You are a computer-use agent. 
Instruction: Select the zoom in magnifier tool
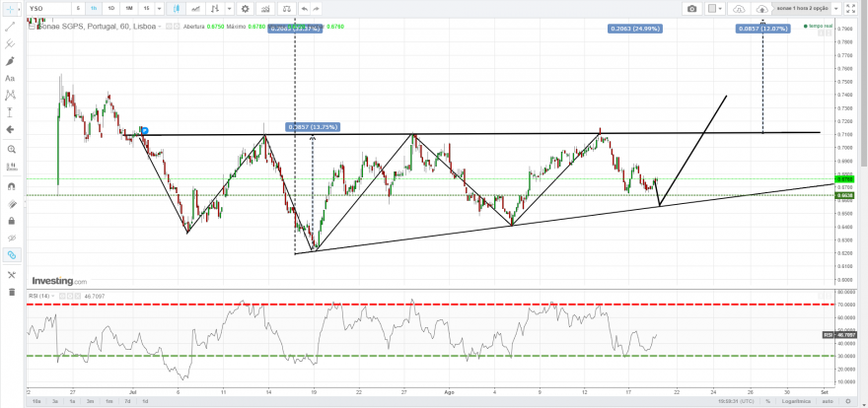[11, 149]
